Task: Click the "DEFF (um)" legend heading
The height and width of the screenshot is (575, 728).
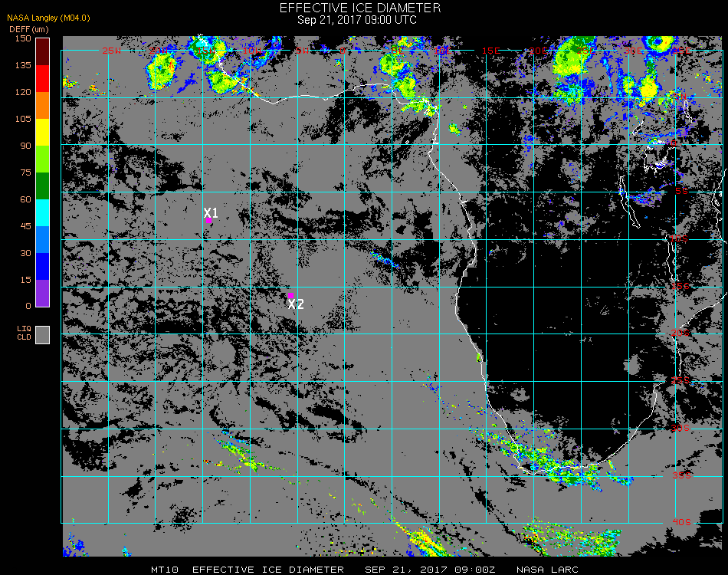Action: click(29, 29)
